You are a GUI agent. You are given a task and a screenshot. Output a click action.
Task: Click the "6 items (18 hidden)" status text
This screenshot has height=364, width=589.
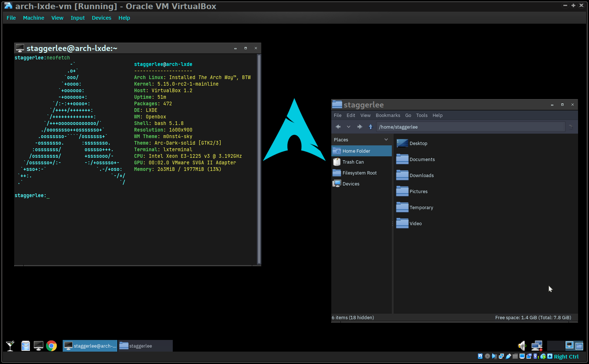coord(353,318)
